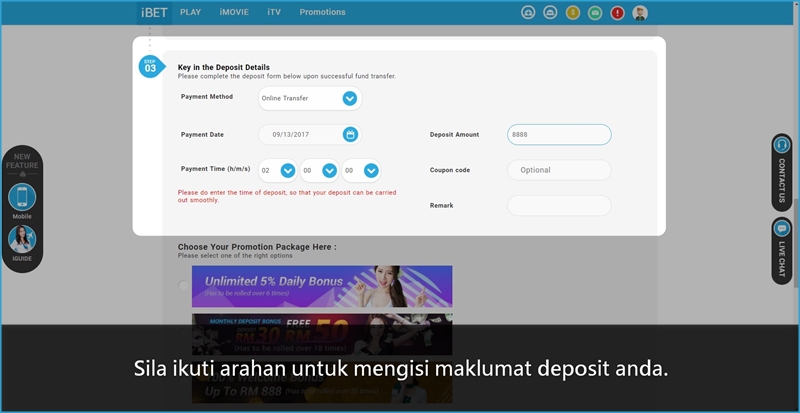Open the gold dollar balance icon
This screenshot has width=800, height=413.
click(573, 13)
